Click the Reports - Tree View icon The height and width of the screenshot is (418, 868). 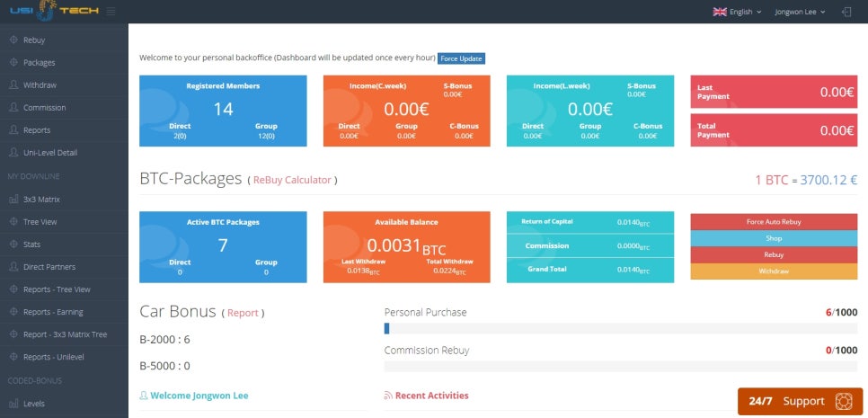(13, 289)
